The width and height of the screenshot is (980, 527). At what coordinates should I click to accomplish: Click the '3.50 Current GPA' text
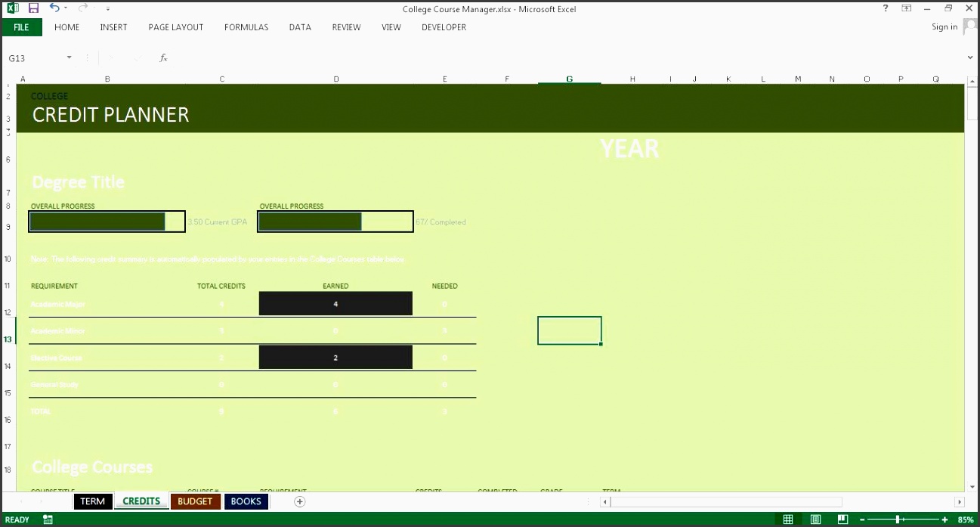click(218, 222)
